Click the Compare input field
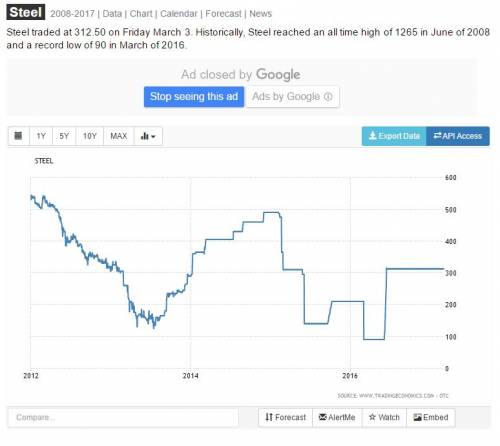The height and width of the screenshot is (446, 500). [123, 417]
